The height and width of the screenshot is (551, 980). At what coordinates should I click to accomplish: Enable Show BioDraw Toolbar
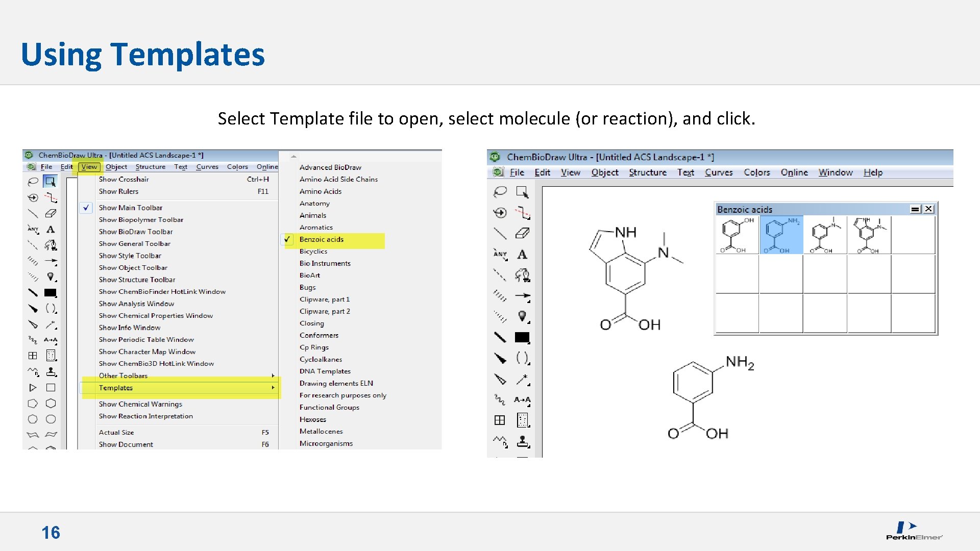pos(179,232)
